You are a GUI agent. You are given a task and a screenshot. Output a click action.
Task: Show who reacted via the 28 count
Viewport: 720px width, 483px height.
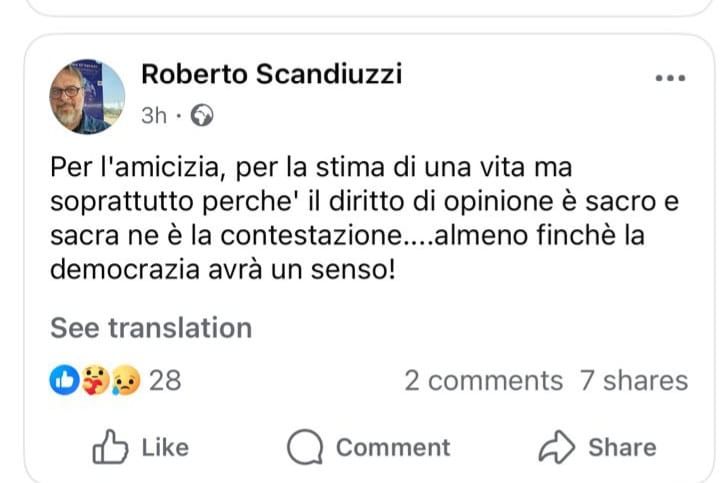165,380
